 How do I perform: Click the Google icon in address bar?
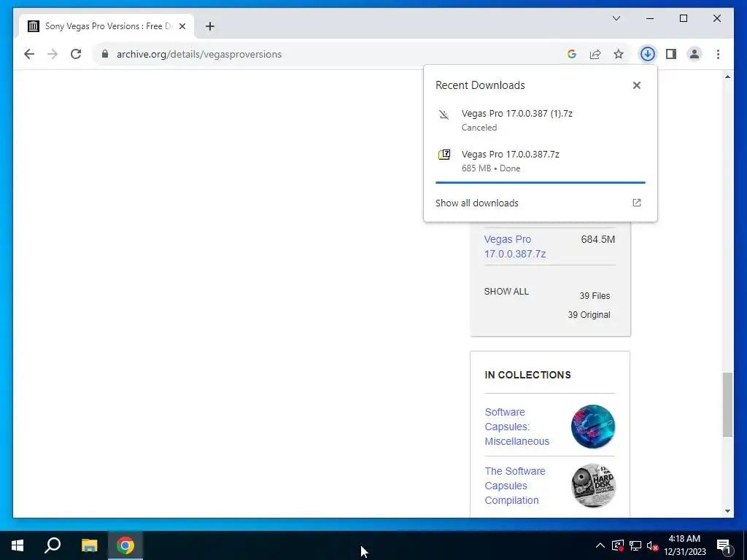pyautogui.click(x=572, y=54)
